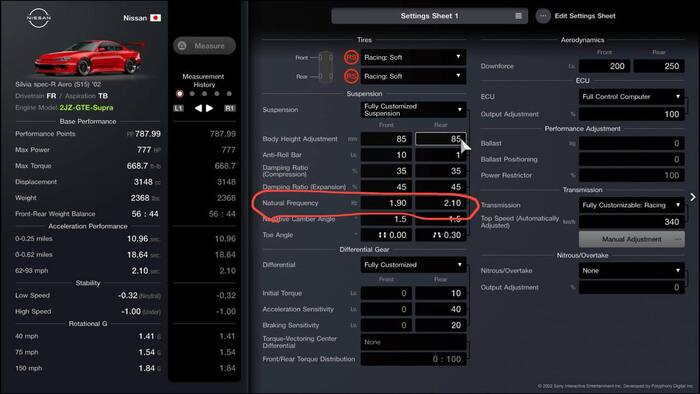The width and height of the screenshot is (700, 394).
Task: Click nitrous output adjustment value field
Action: (632, 288)
